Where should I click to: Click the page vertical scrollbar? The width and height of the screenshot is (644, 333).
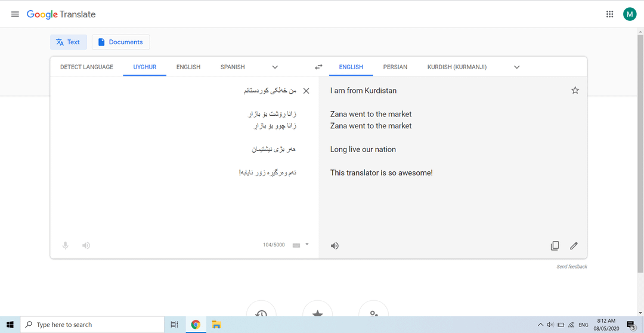click(x=640, y=154)
